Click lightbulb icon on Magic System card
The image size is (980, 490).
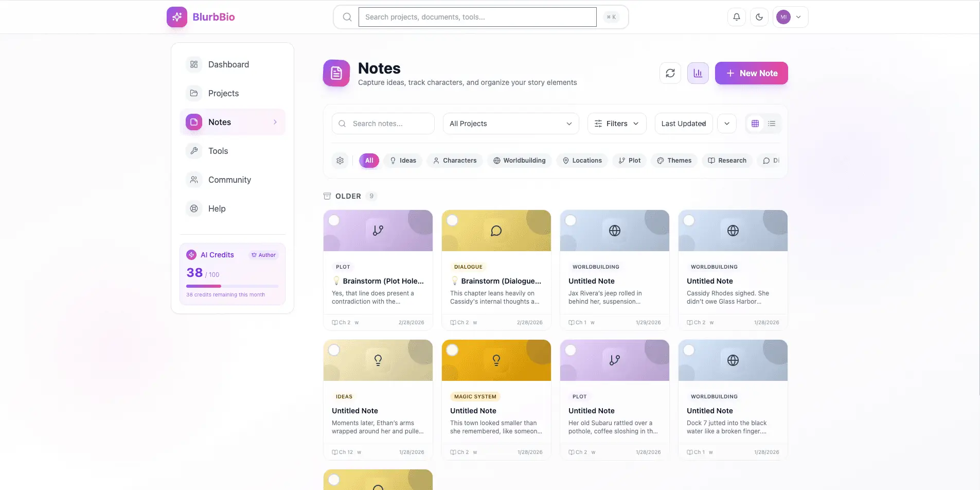point(496,360)
